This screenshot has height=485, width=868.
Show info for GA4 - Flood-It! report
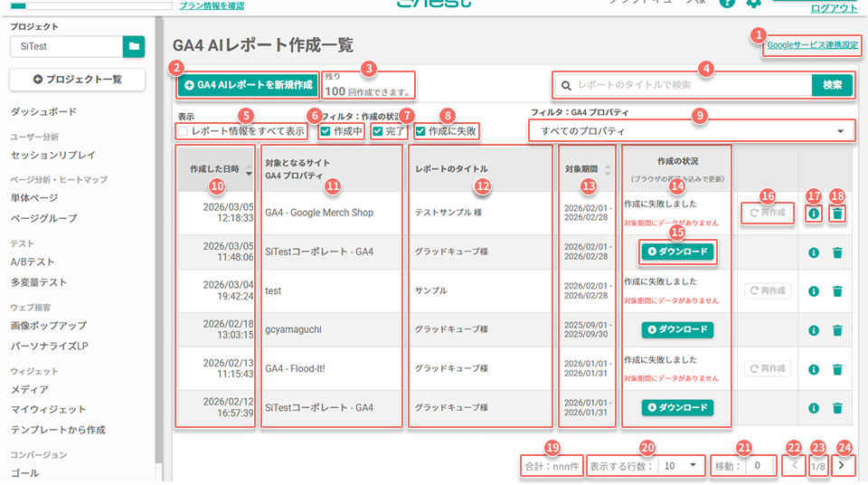click(813, 369)
